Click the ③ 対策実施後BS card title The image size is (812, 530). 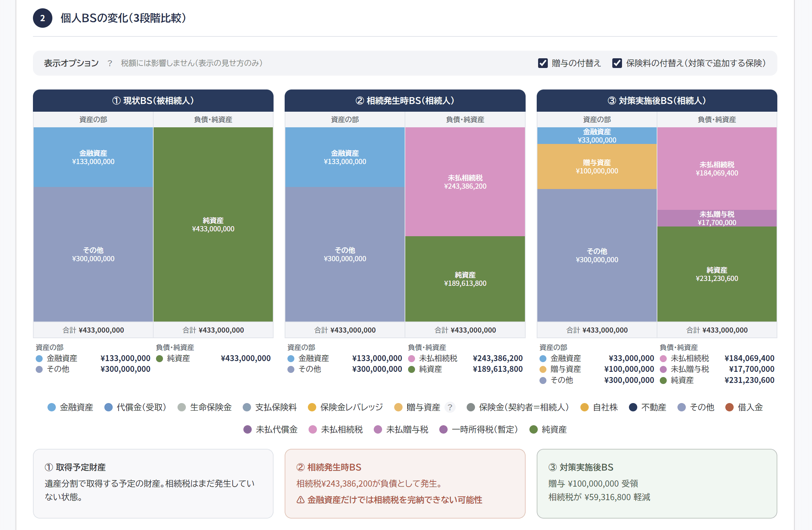[581, 467]
